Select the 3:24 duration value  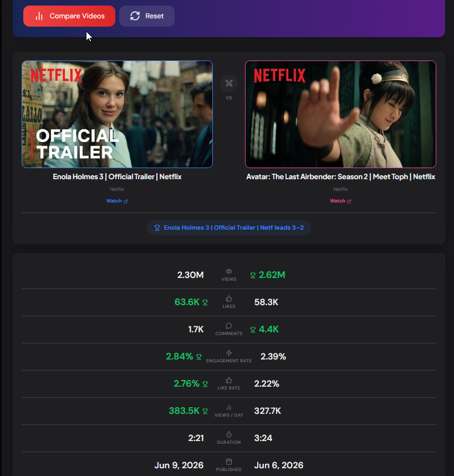click(x=263, y=438)
